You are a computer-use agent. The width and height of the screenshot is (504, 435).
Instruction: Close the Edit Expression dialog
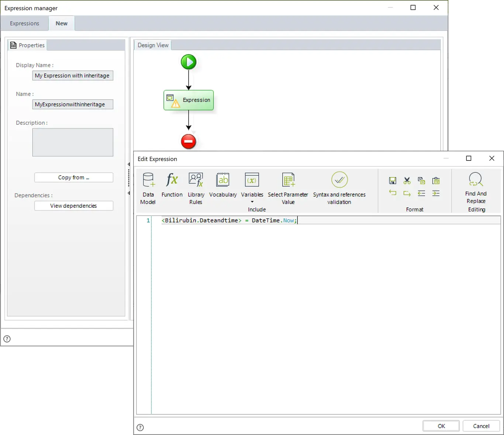[491, 158]
